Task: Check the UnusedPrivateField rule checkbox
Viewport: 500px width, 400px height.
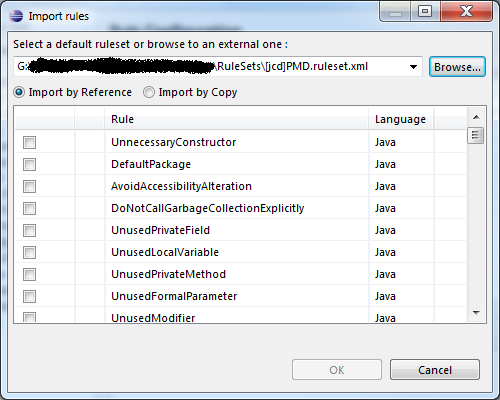Action: tap(29, 230)
